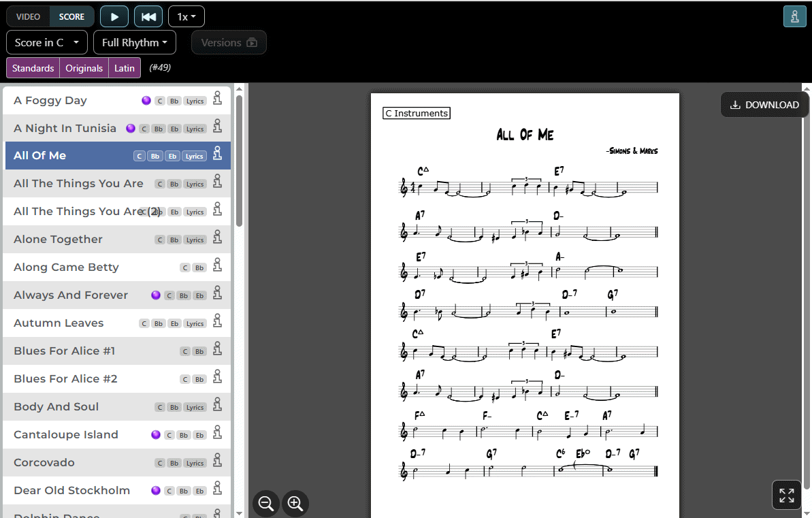Click the purple dot on Always And Forever
This screenshot has height=518, width=812.
155,295
